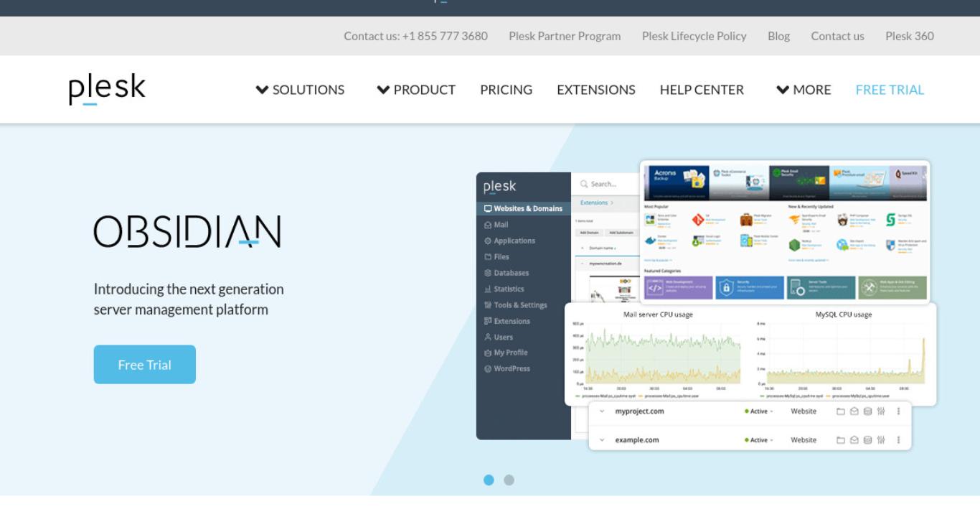The width and height of the screenshot is (980, 517).
Task: Click the Plesk logo in the header
Action: pos(107,89)
